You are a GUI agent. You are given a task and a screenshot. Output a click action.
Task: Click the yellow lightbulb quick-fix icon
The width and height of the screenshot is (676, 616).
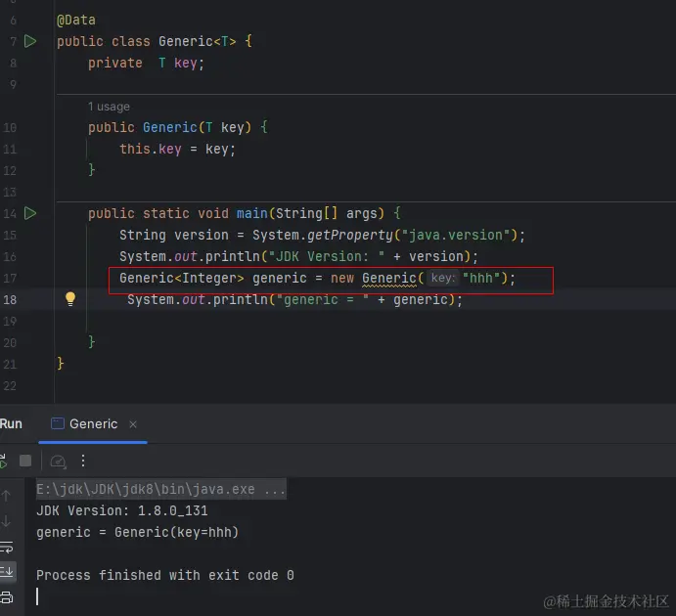click(69, 299)
